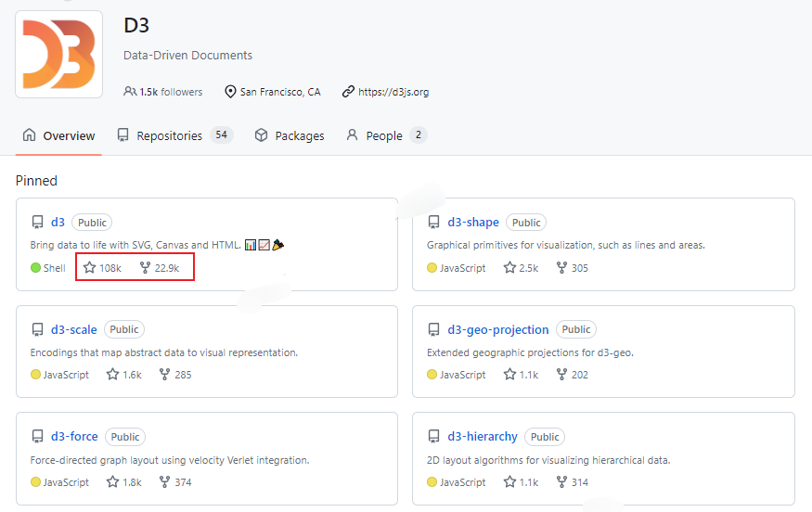Click the link chain icon beside d3js.org
This screenshot has width=812, height=512.
[x=348, y=92]
